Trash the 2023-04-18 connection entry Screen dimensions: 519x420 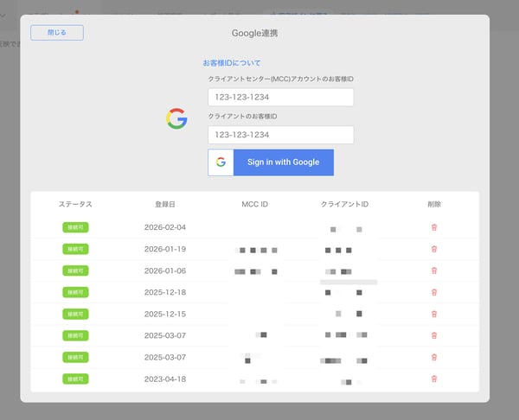point(434,379)
